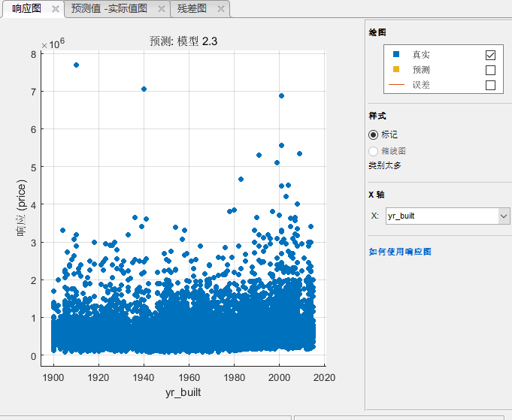Click the orange 误差 legend line
The image size is (512, 420).
coord(396,85)
